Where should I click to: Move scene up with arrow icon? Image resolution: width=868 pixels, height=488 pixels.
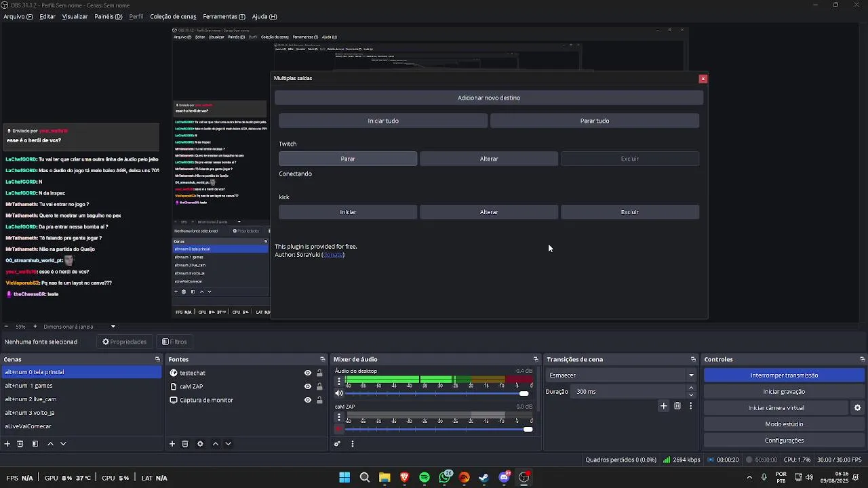50,444
